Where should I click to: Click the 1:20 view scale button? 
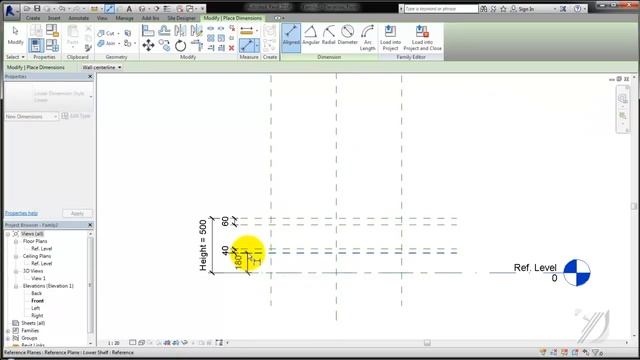click(114, 343)
